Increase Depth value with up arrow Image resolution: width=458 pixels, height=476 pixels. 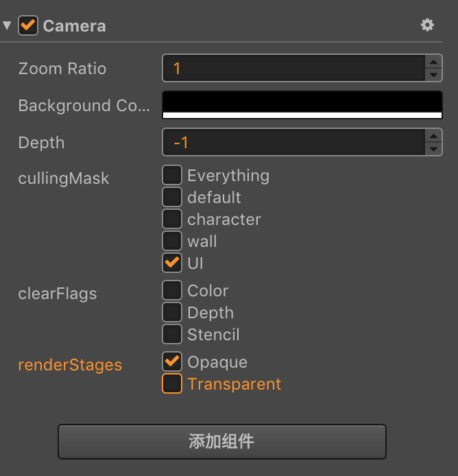point(433,136)
